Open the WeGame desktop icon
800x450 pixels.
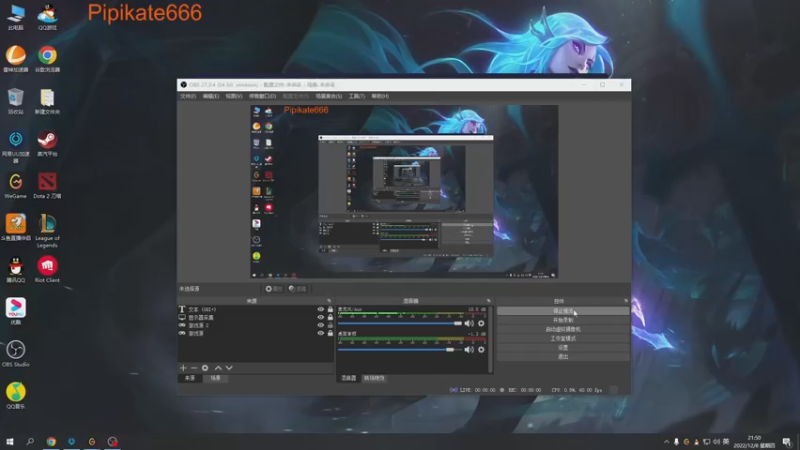click(16, 186)
